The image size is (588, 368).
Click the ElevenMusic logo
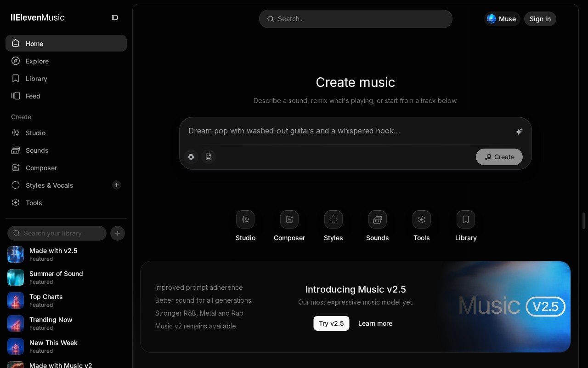[x=38, y=17]
